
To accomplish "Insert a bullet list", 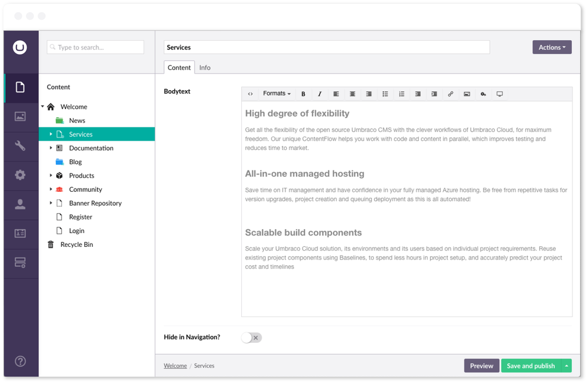I will [x=385, y=94].
